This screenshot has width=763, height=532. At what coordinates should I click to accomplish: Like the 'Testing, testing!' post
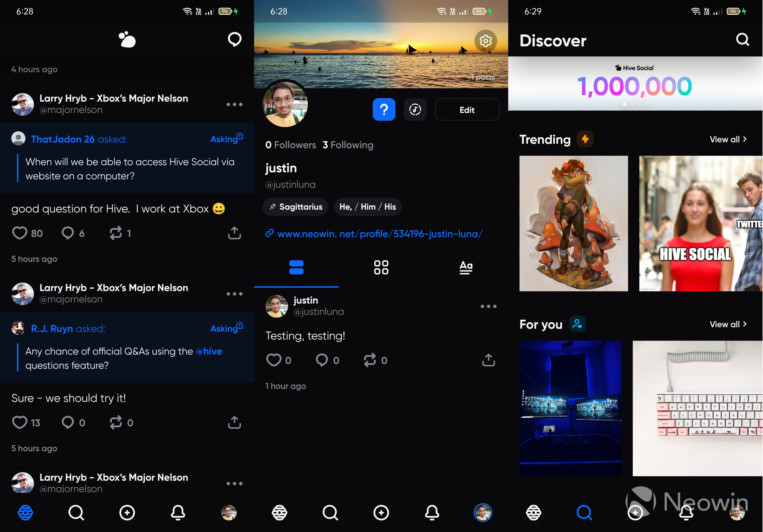pos(273,360)
